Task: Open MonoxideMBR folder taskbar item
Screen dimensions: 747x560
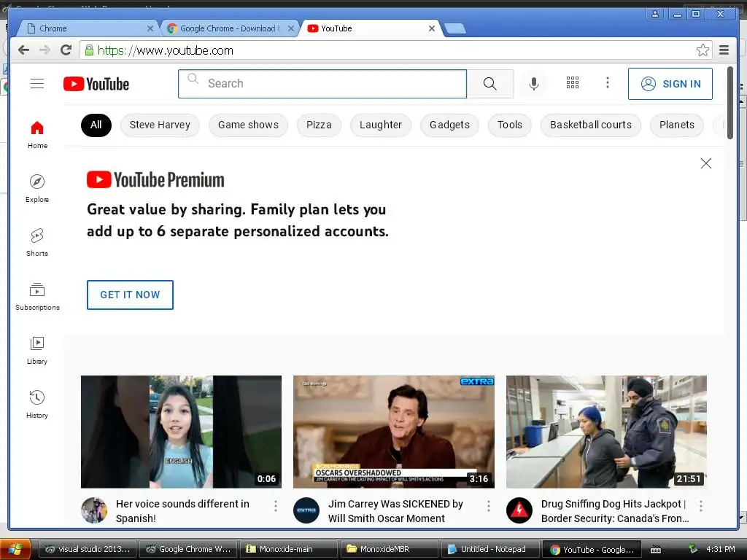Action: point(390,549)
